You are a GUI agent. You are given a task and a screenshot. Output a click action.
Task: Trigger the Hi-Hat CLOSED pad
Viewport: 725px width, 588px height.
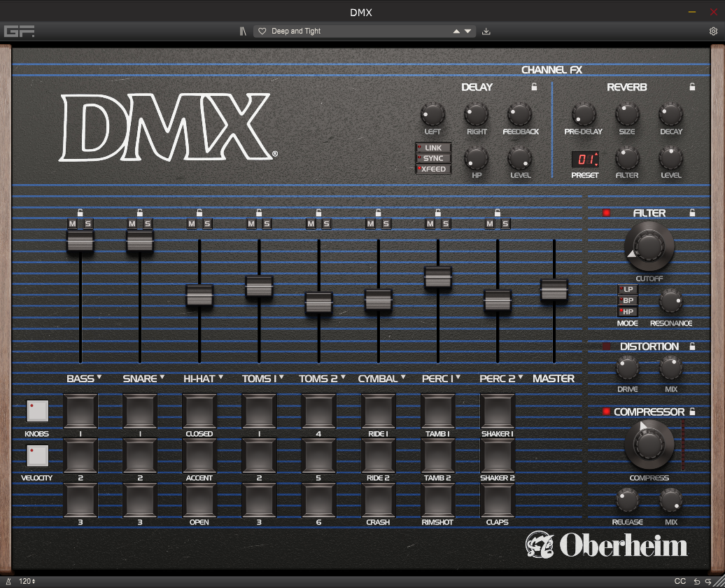pos(199,411)
